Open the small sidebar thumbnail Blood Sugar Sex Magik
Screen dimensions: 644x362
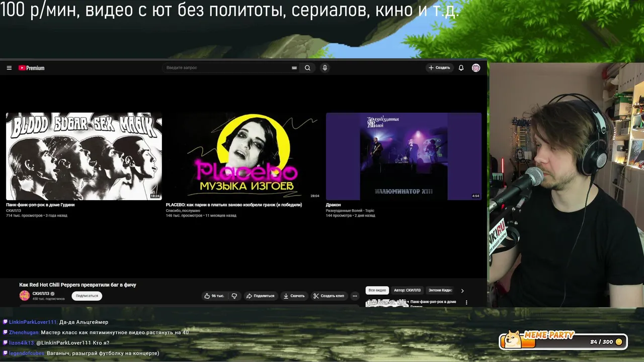point(387,303)
